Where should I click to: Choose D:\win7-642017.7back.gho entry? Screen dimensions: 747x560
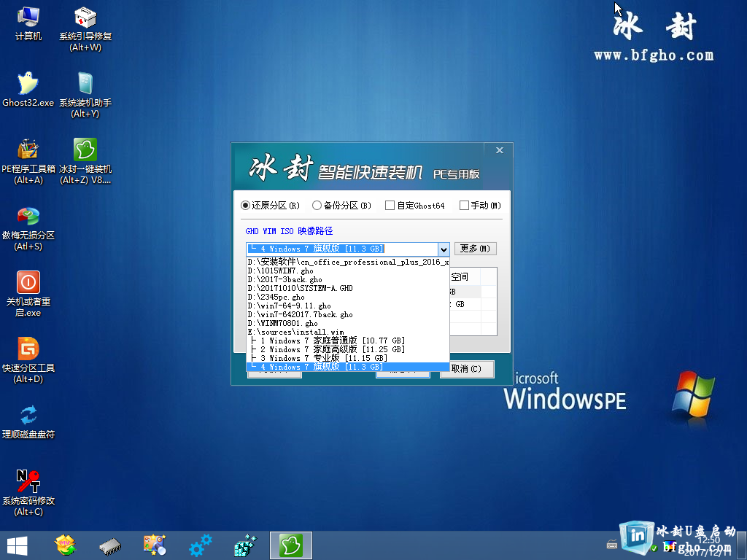348,314
